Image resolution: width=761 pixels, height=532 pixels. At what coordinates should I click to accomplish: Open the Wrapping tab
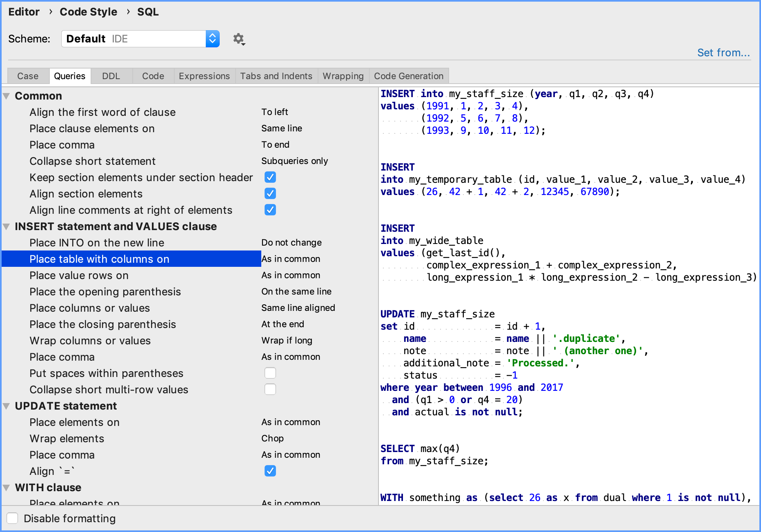point(343,76)
